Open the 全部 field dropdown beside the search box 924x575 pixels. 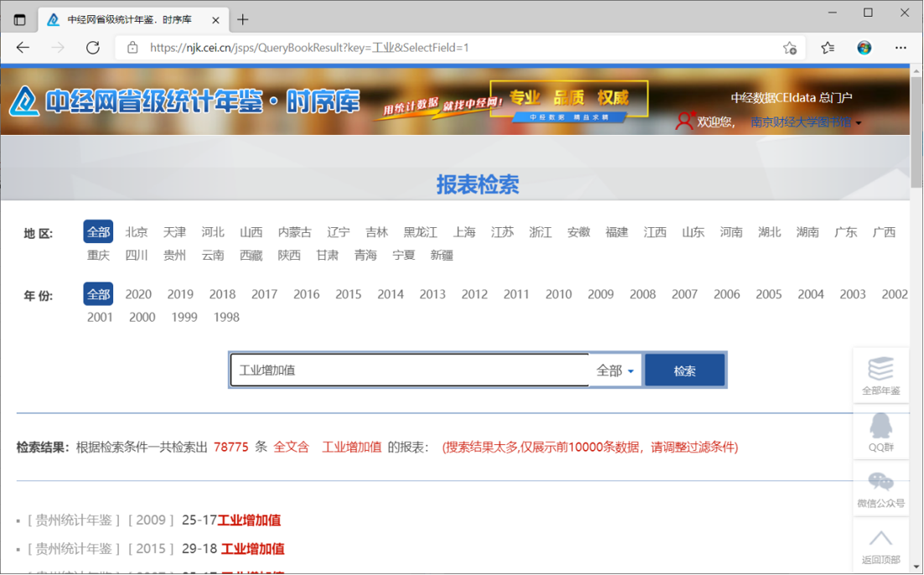(614, 369)
